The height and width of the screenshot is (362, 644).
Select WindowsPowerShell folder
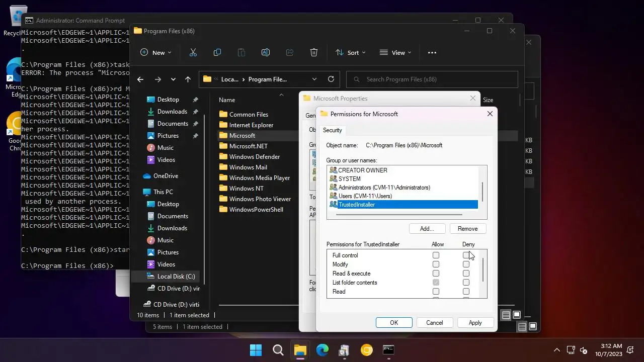pyautogui.click(x=256, y=209)
